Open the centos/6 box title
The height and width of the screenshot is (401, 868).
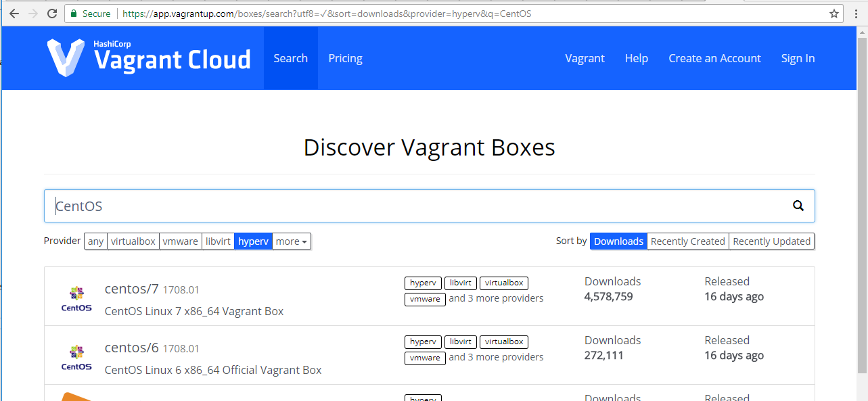132,348
